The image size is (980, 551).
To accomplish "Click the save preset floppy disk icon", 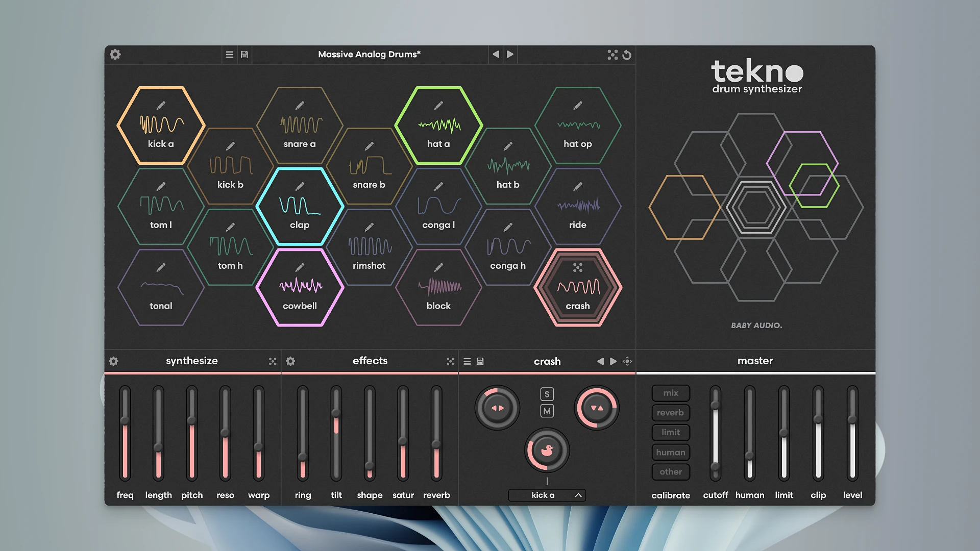I will pos(244,55).
